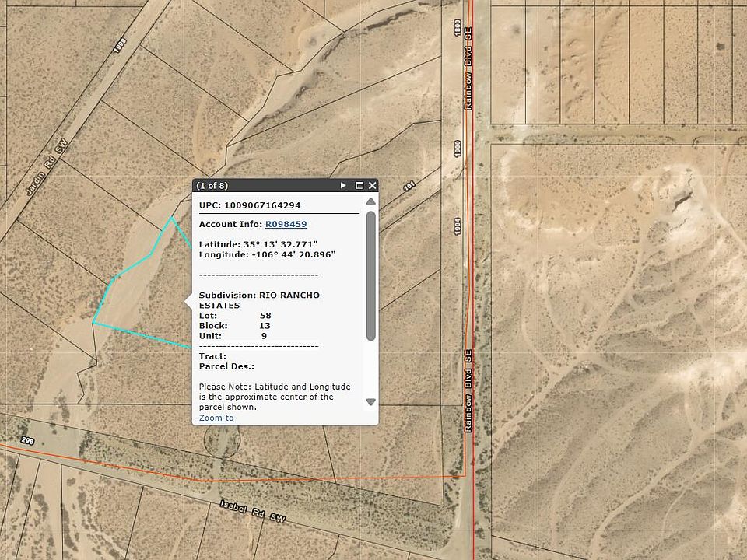Click the lower Rainbow Blvd SE label
This screenshot has height=560, width=747.
468,391
